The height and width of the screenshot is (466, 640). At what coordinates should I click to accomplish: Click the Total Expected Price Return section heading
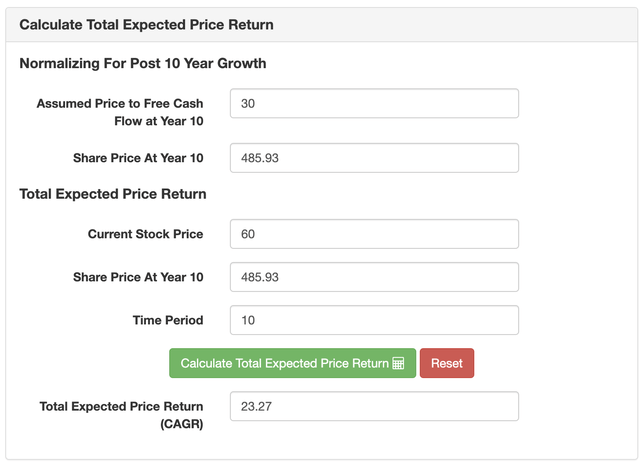pos(113,194)
